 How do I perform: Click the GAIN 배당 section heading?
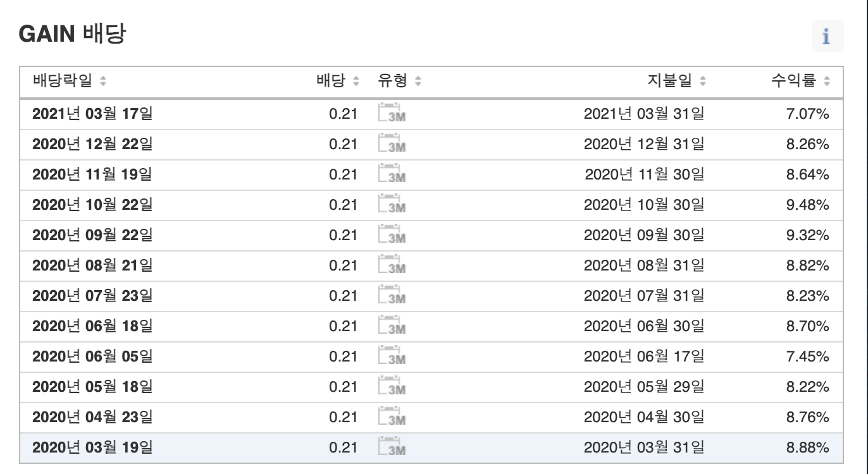[x=71, y=35]
